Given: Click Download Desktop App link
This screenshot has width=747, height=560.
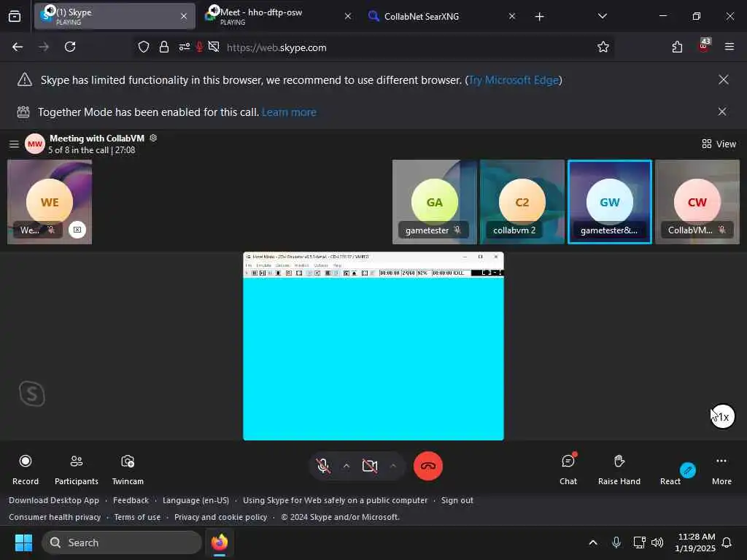Looking at the screenshot, I should [54, 500].
